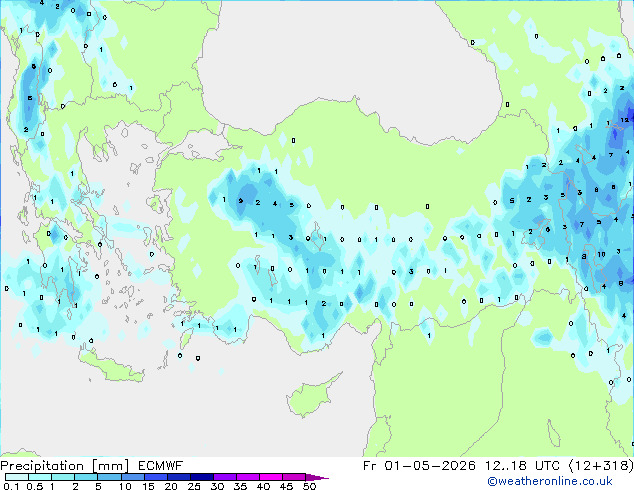Click the '40' legend scale label
The height and width of the screenshot is (490, 634).
pyautogui.click(x=263, y=486)
